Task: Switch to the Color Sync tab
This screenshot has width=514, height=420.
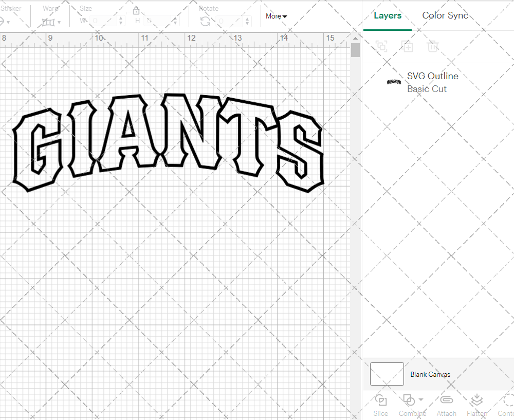Action: coord(445,15)
